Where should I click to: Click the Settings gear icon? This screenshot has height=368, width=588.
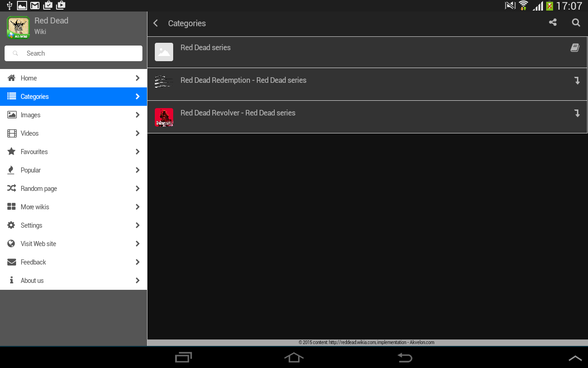pyautogui.click(x=11, y=225)
